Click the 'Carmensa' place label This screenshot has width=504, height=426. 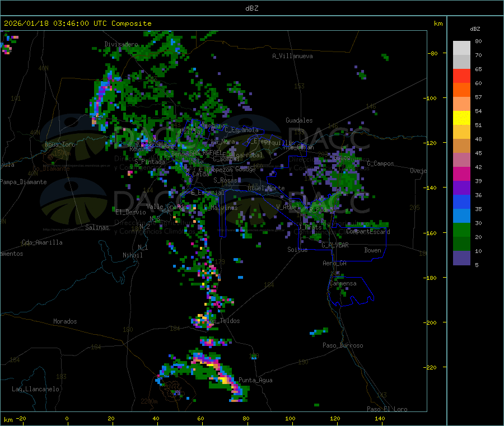pos(343,283)
